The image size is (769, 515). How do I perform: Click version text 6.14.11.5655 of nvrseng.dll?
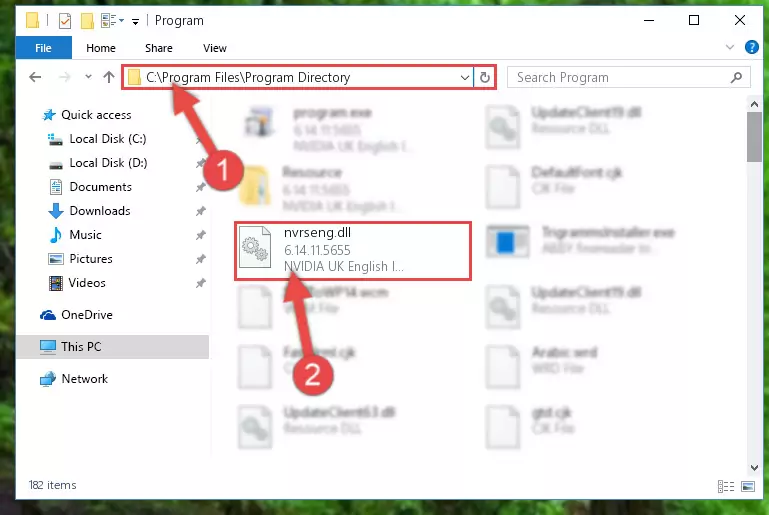point(317,250)
